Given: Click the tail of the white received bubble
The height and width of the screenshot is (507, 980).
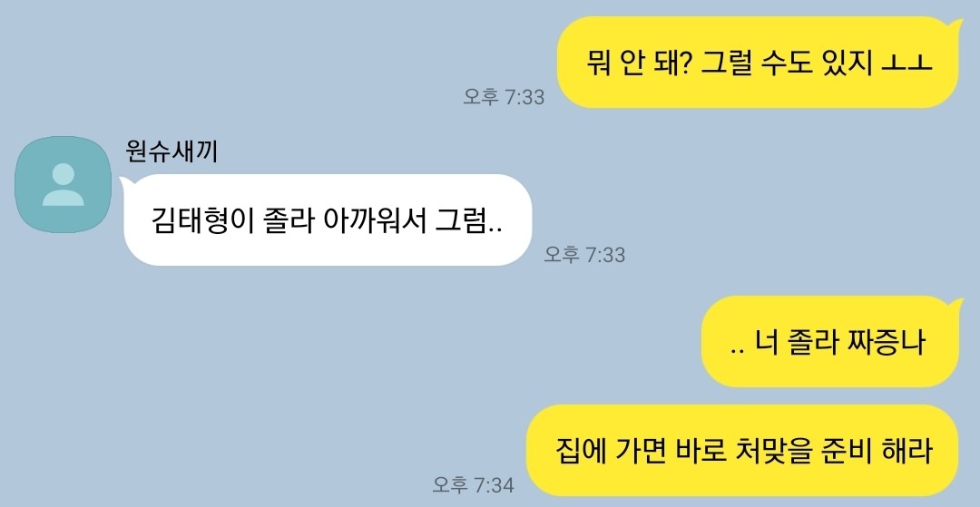Looking at the screenshot, I should click(123, 182).
